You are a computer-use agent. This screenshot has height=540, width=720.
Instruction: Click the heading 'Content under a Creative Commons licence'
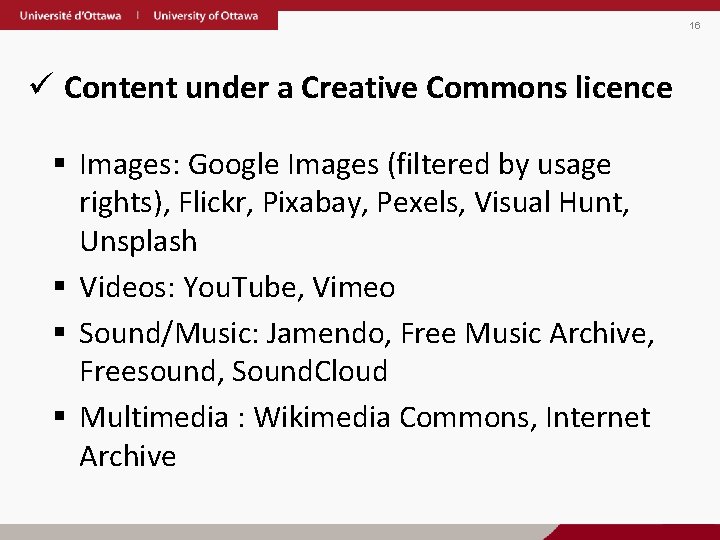(x=368, y=87)
